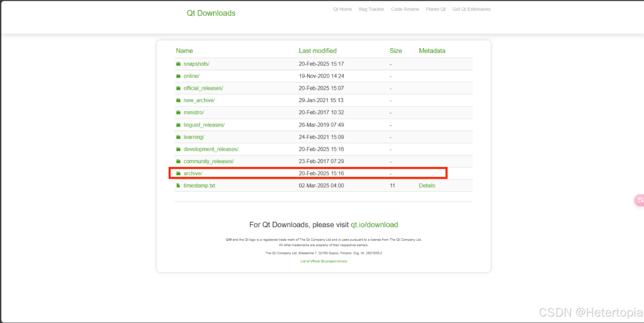Go to Qt Home in top navigation
Image resolution: width=644 pixels, height=323 pixels.
(x=343, y=9)
